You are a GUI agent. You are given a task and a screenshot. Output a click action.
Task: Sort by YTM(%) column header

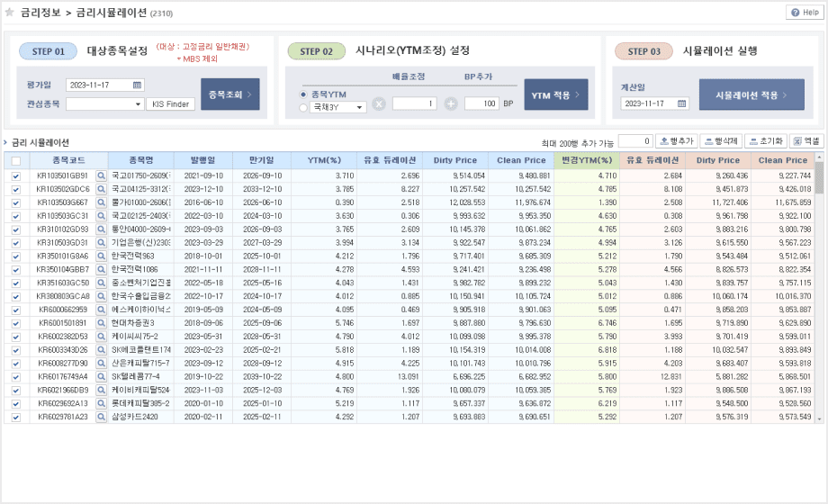pyautogui.click(x=324, y=160)
